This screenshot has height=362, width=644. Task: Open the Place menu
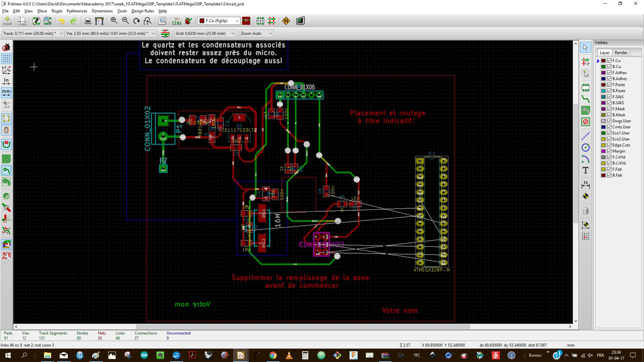[x=42, y=11]
